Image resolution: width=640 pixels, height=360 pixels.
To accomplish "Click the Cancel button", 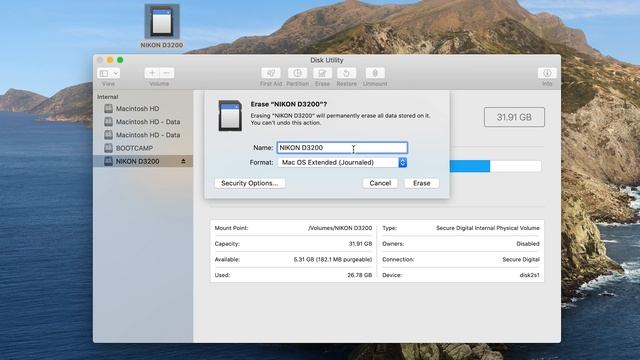I will [x=380, y=183].
